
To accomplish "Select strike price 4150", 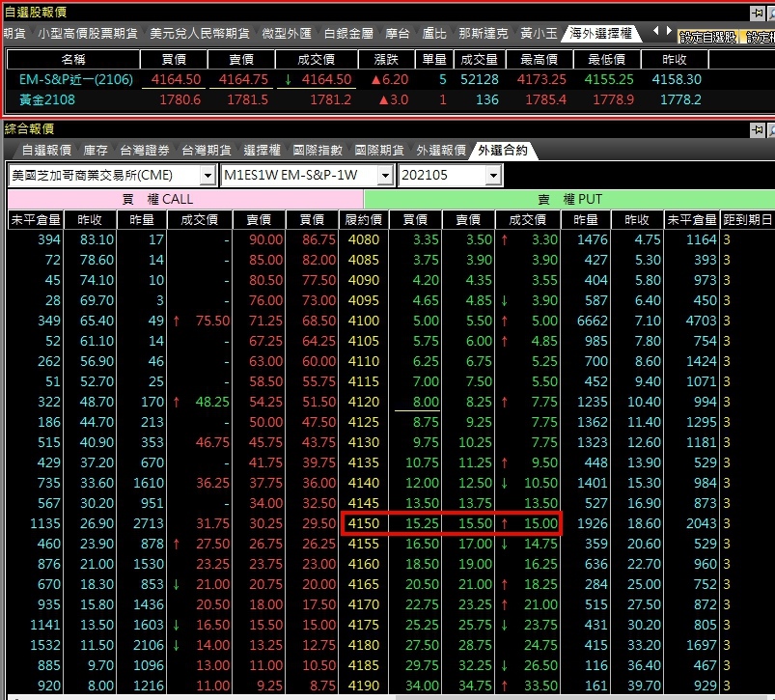I will coord(363,523).
